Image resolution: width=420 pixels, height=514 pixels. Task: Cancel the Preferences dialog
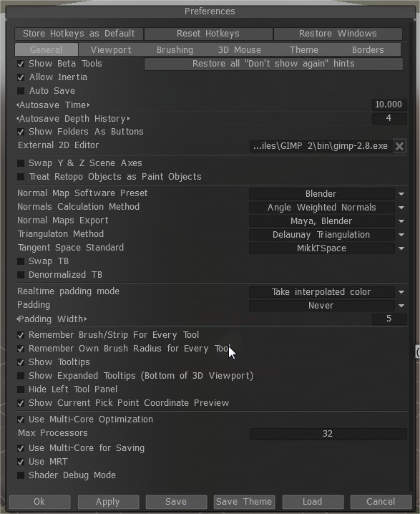pos(381,502)
